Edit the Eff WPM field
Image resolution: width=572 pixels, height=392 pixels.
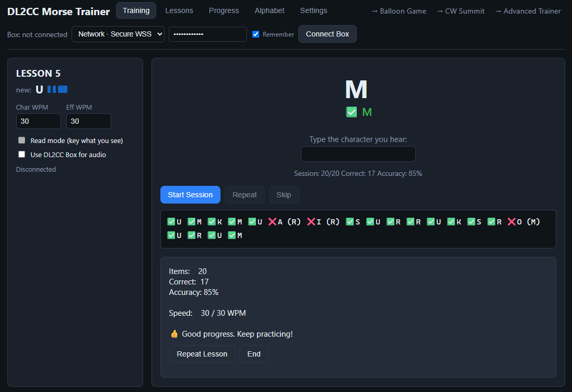(89, 121)
